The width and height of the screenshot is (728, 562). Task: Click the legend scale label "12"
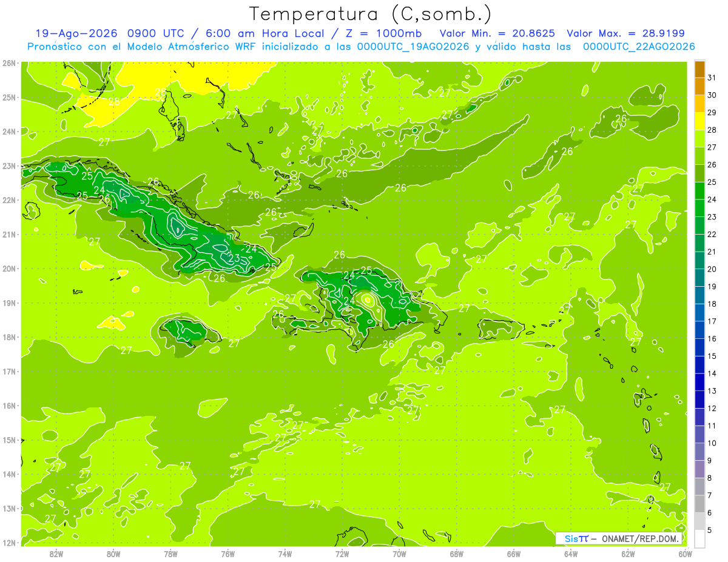712,408
